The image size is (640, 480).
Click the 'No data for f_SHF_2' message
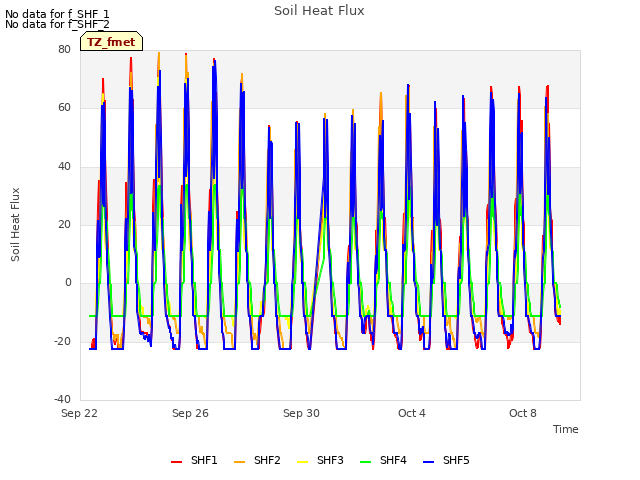tap(57, 24)
